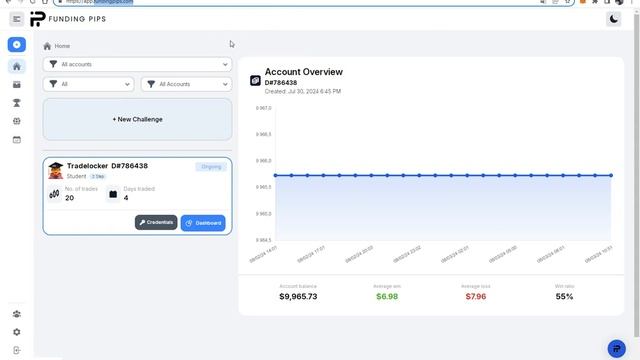Click the days traded value 4
640x360 pixels.
click(126, 198)
